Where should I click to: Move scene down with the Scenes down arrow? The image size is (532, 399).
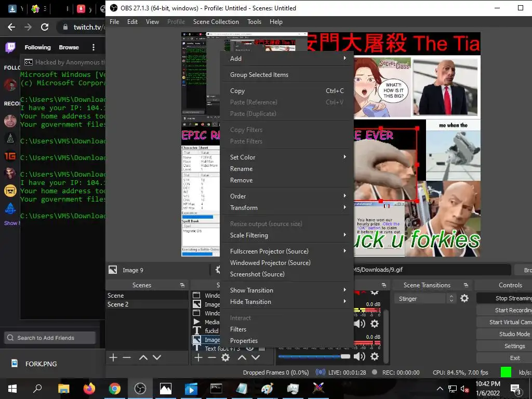[157, 357]
